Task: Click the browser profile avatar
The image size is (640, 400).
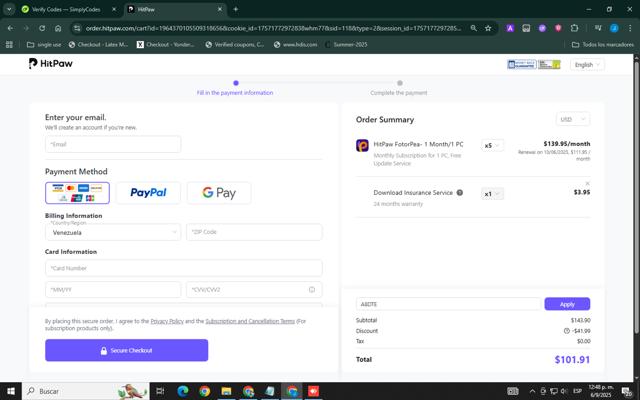Action: [614, 28]
